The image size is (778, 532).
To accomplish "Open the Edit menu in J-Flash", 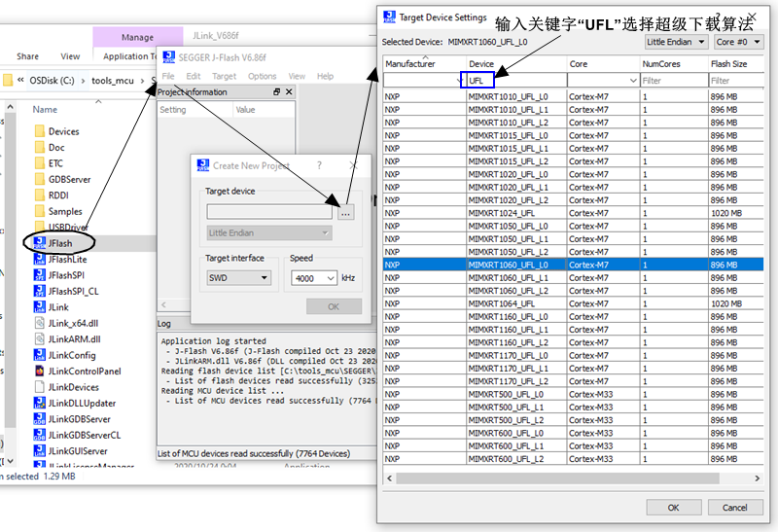I will coord(193,76).
